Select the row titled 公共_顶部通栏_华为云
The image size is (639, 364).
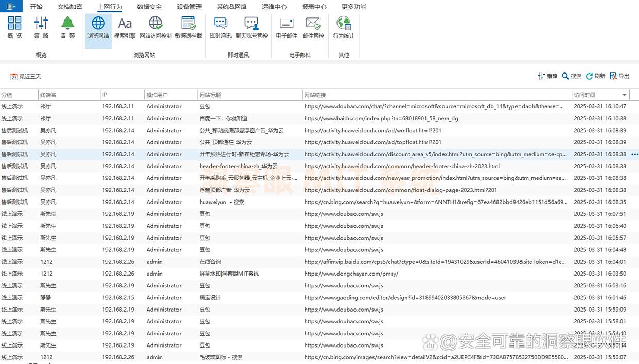click(x=319, y=142)
